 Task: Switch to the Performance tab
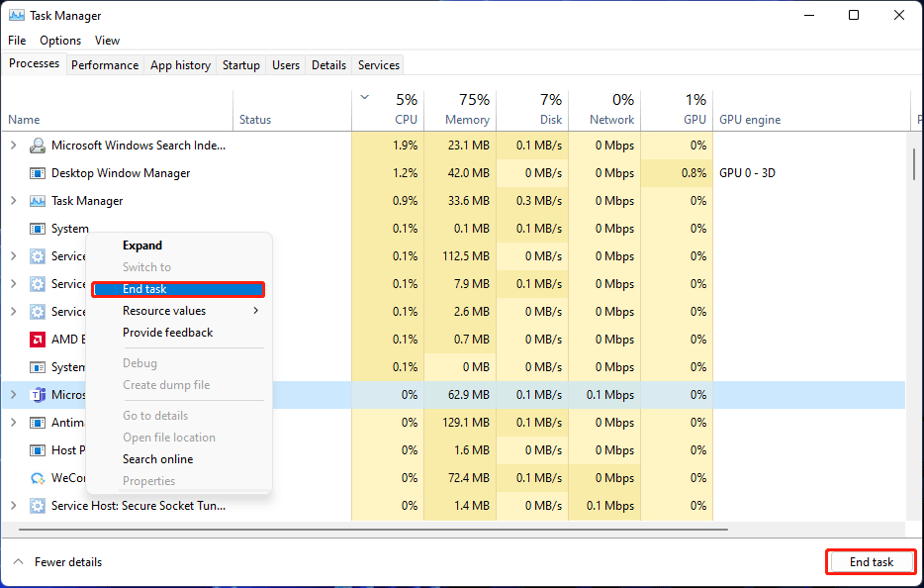click(105, 65)
